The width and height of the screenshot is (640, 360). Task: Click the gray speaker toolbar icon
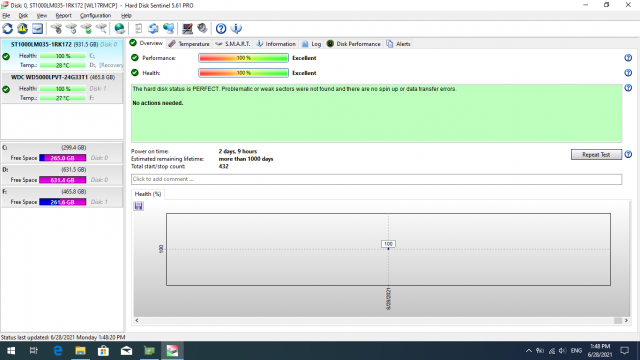pyautogui.click(x=202, y=29)
